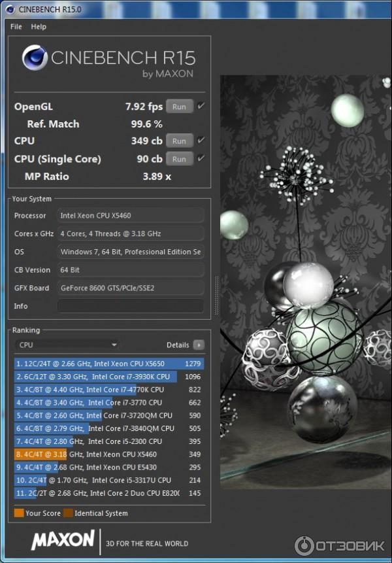Select ranking row Intel Core i7-3720QM

[x=109, y=415]
